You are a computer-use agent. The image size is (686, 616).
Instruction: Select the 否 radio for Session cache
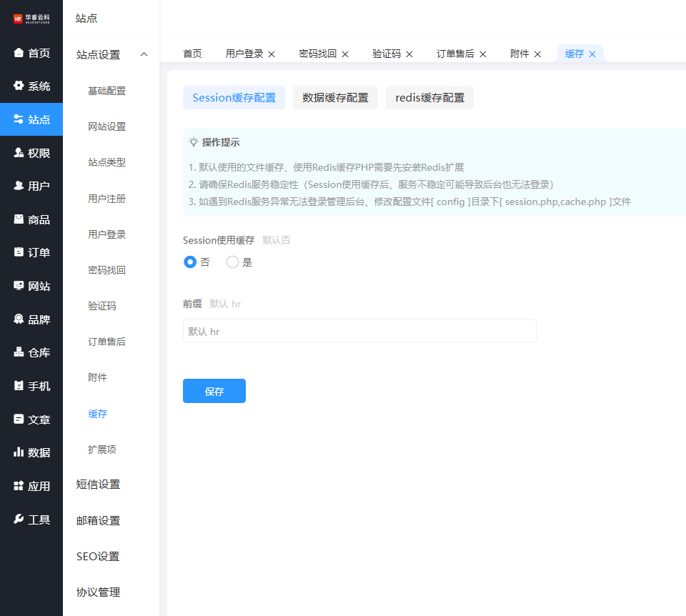coord(190,262)
